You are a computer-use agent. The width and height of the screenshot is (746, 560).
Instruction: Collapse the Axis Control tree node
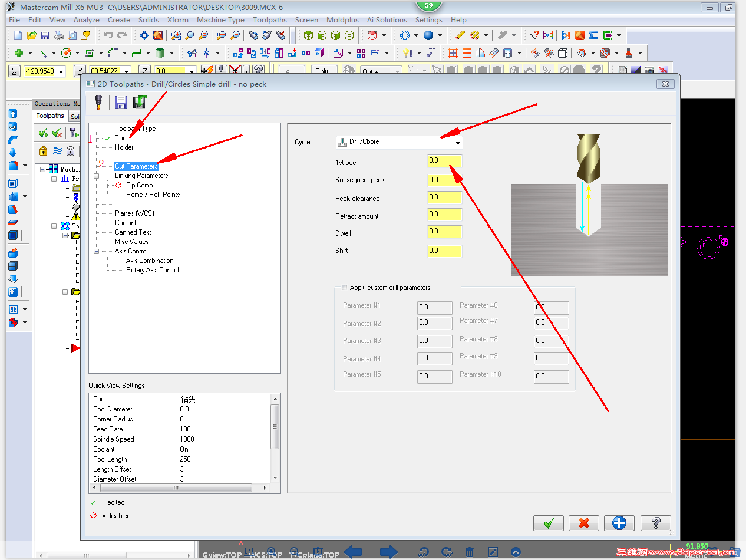96,251
